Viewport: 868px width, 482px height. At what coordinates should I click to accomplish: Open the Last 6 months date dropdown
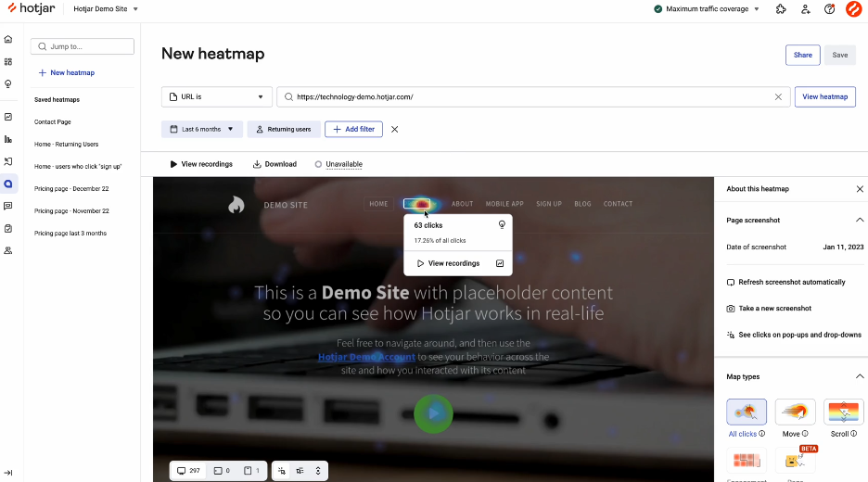202,130
